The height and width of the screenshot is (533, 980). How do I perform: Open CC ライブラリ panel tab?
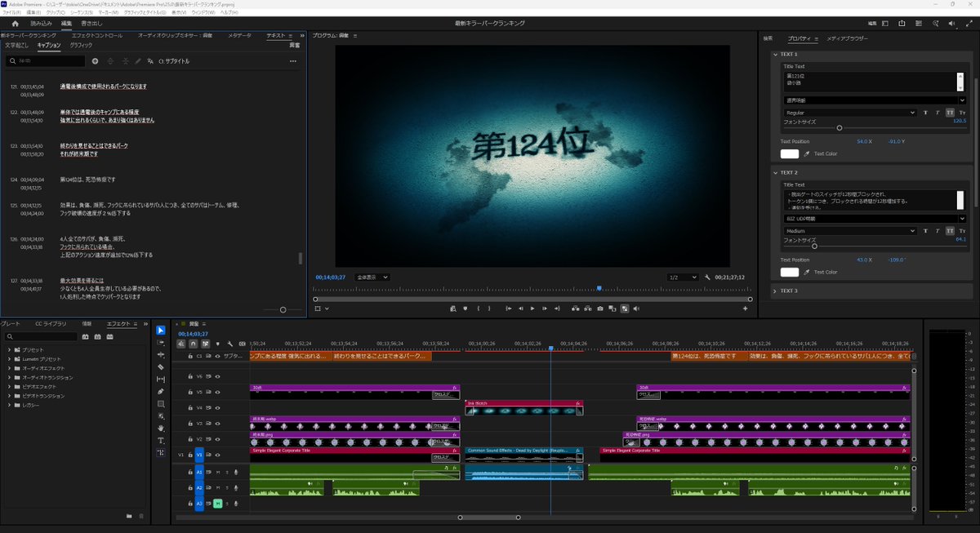click(x=51, y=323)
